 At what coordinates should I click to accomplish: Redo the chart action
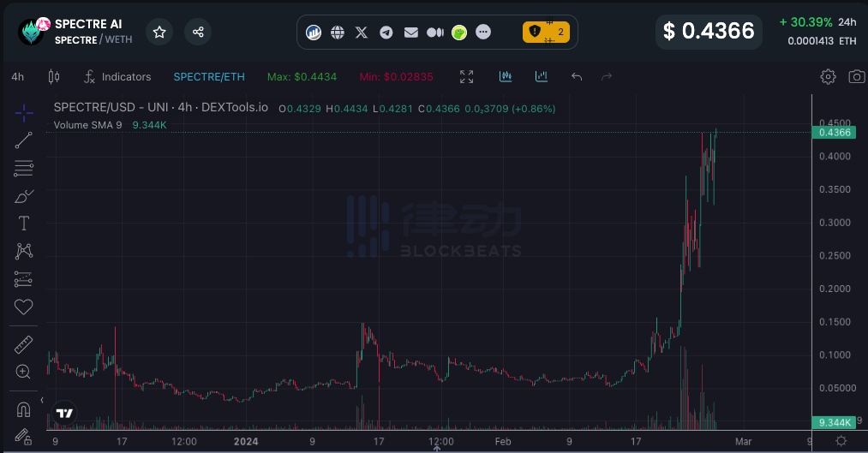[x=607, y=76]
